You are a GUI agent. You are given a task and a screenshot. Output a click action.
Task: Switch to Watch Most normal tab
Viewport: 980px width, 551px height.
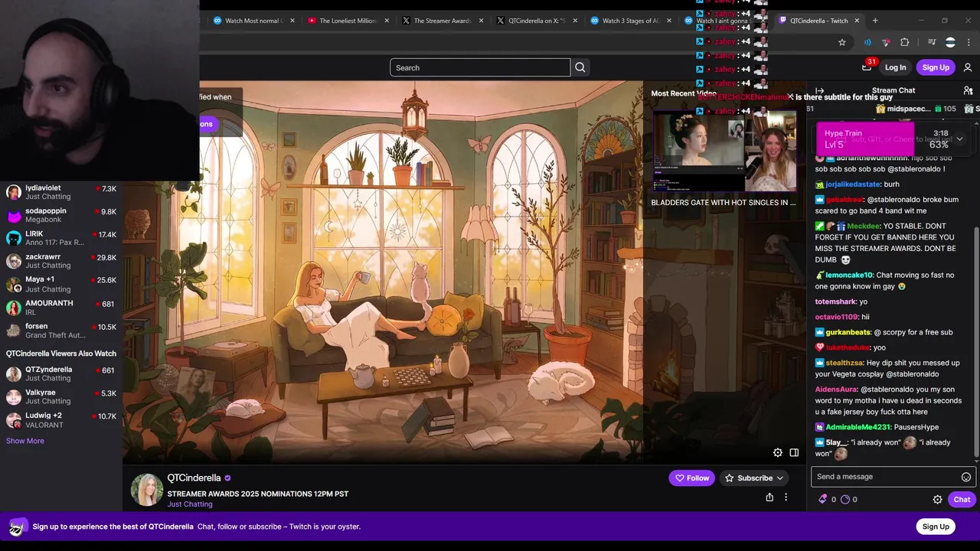pyautogui.click(x=253, y=21)
